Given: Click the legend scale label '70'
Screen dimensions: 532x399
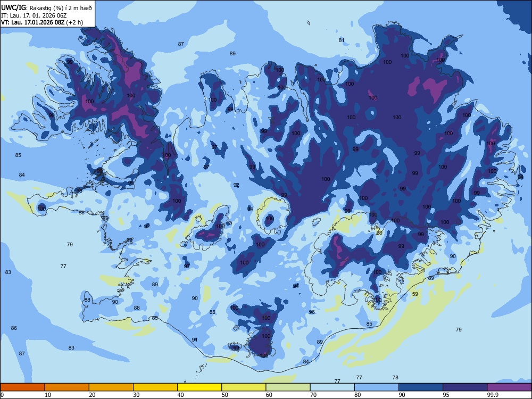Looking at the screenshot, I should pos(313,395).
